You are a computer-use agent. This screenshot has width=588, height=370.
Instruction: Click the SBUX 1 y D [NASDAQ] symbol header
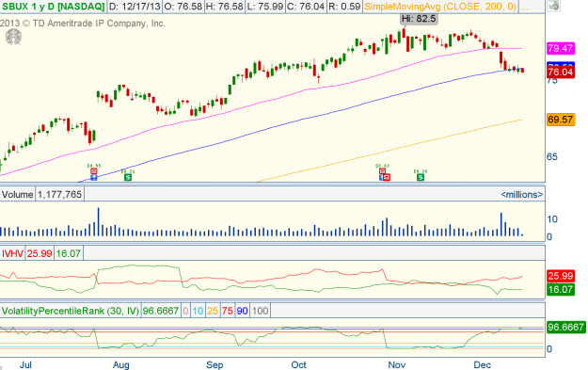click(53, 7)
